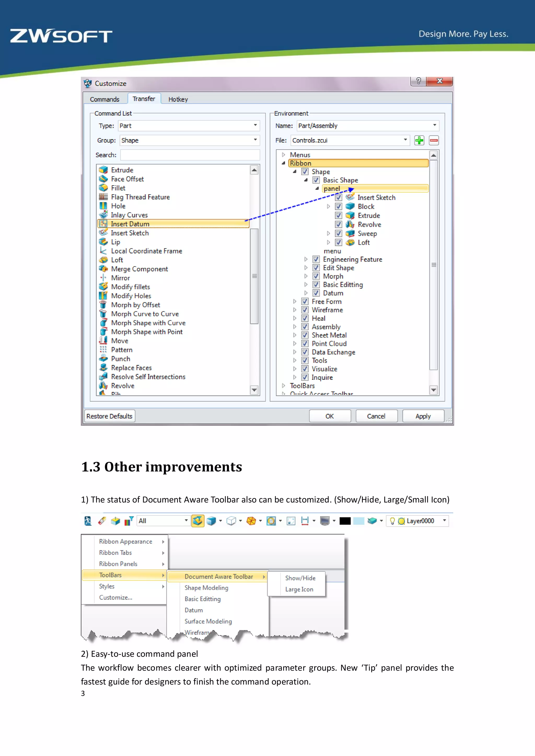
Task: Click the red minus remove-file icon
Action: 434,140
